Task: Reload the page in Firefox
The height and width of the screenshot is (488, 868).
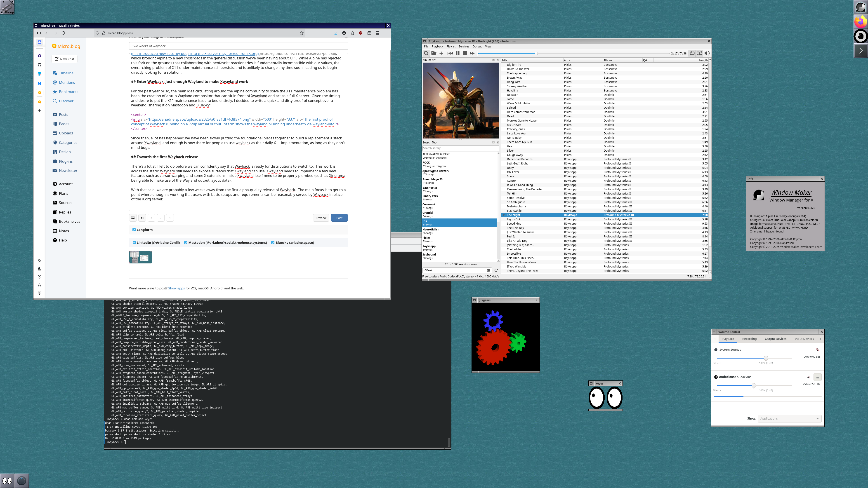Action: pos(63,33)
